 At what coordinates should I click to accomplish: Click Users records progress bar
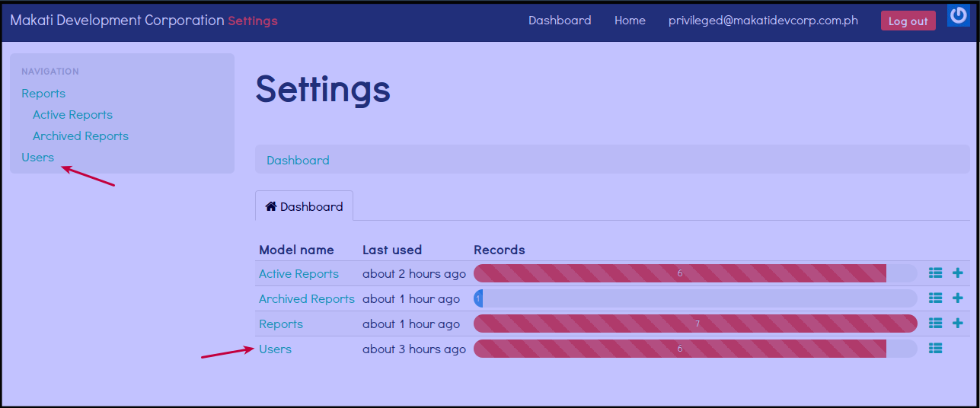(695, 349)
